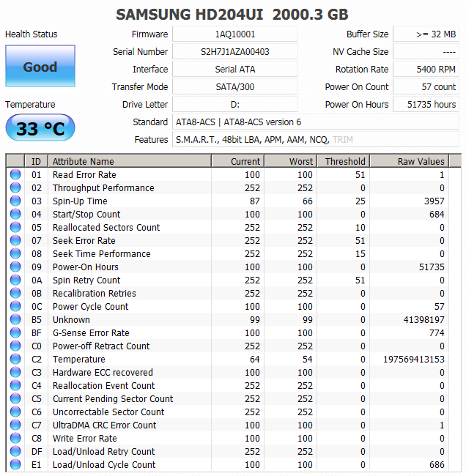Click status orb for Start/Stop Count
Image resolution: width=466 pixels, height=476 pixels.
point(15,214)
